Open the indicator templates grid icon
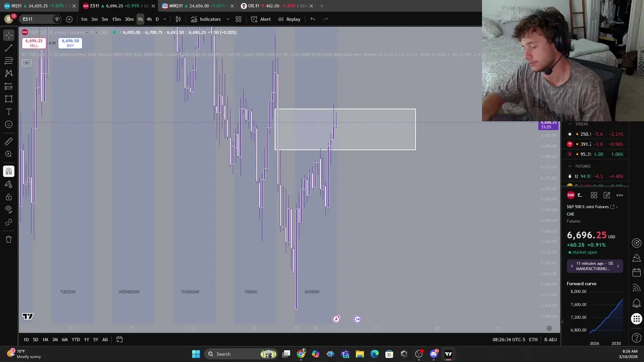The width and height of the screenshot is (644, 362). 238,19
